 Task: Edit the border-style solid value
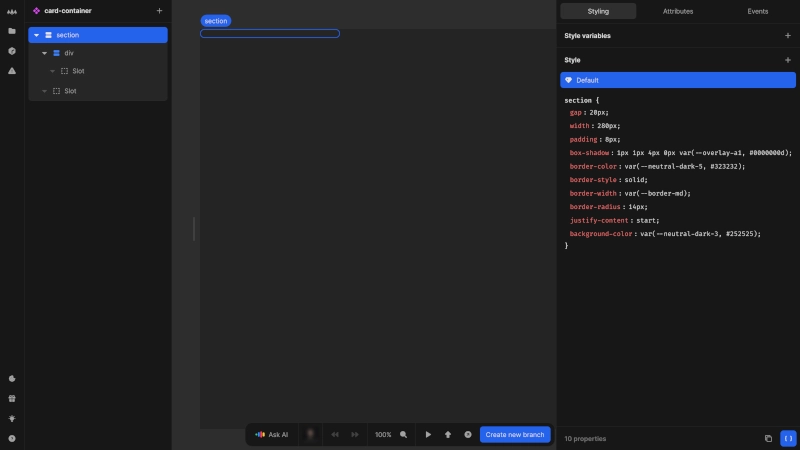636,180
